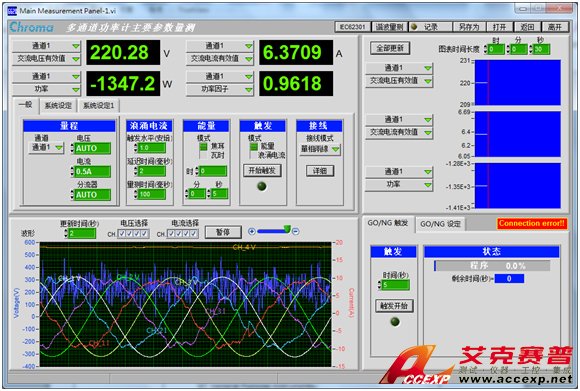Expand the 接线模式 wiring dropdown
This screenshot has width=580, height=391.
[320, 149]
